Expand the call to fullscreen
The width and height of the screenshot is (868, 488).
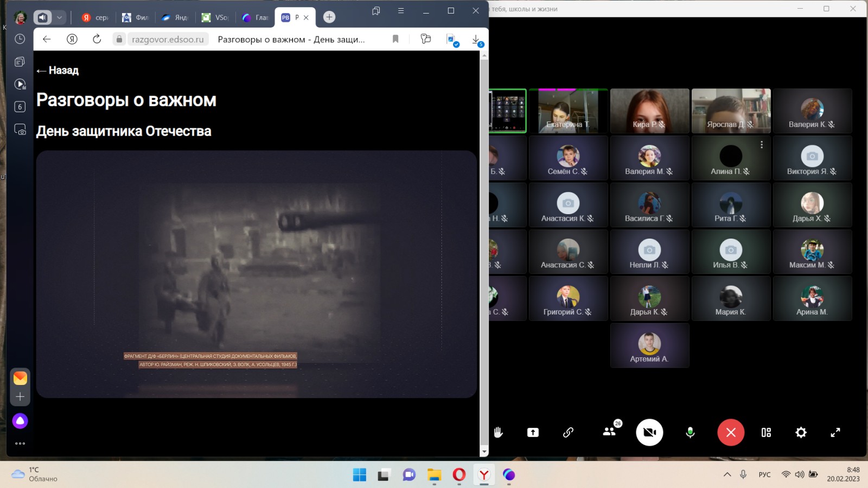click(x=835, y=432)
